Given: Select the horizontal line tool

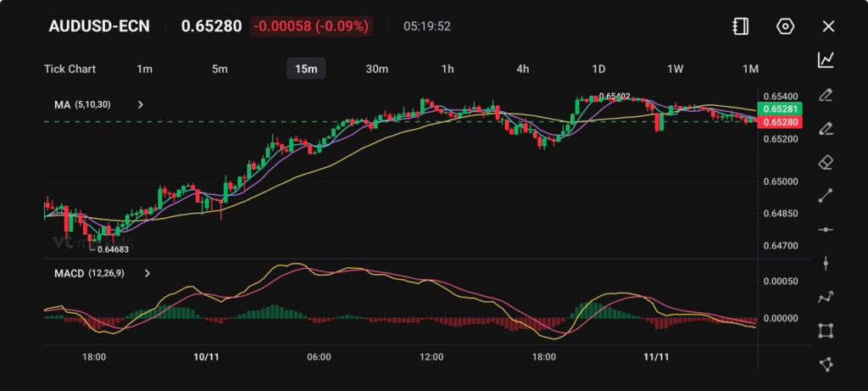Looking at the screenshot, I should (x=826, y=229).
